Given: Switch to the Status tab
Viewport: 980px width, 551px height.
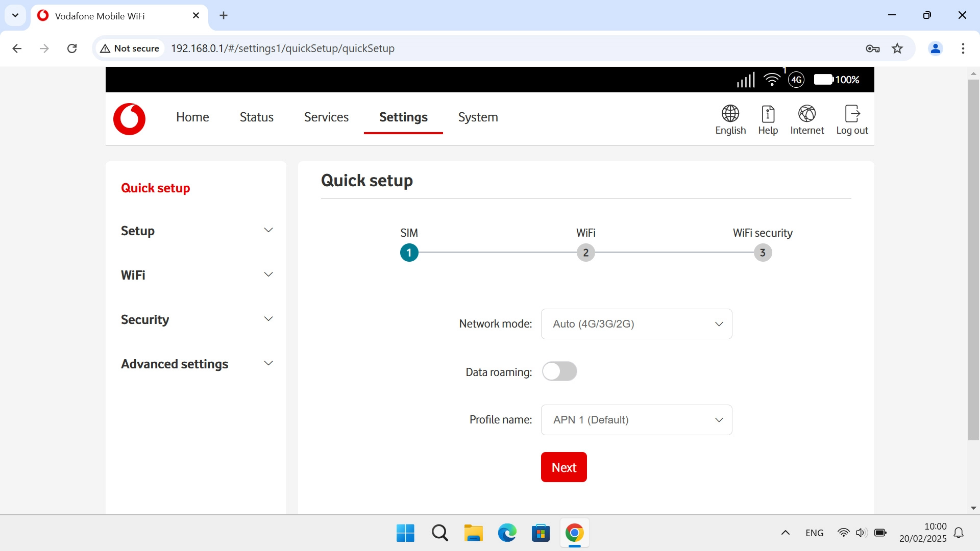Looking at the screenshot, I should click(x=256, y=117).
